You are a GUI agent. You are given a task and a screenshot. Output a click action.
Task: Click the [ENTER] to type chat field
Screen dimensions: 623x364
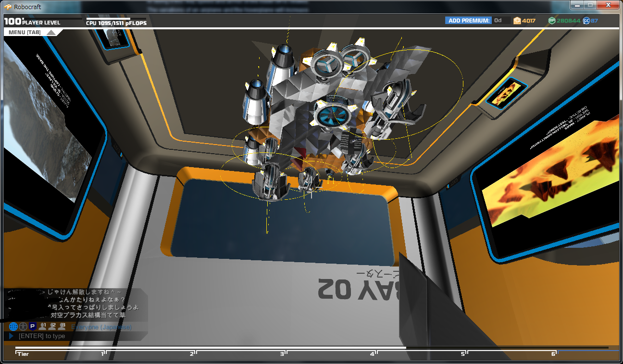42,336
